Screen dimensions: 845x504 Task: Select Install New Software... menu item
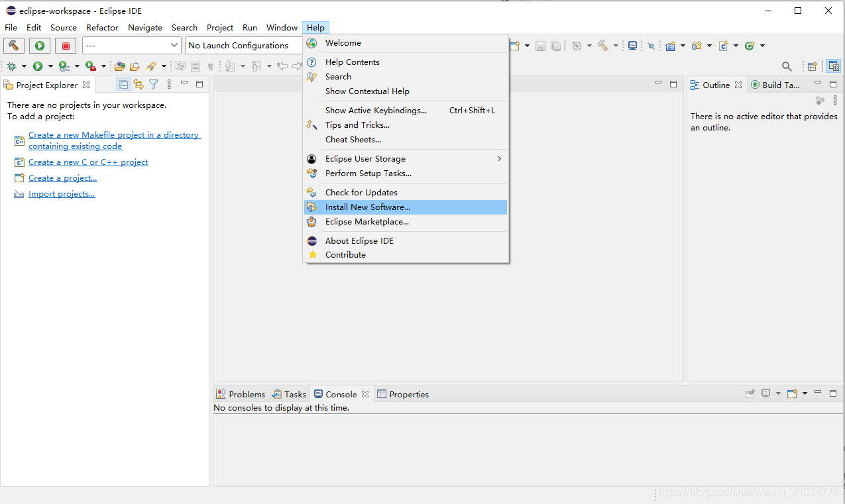406,207
